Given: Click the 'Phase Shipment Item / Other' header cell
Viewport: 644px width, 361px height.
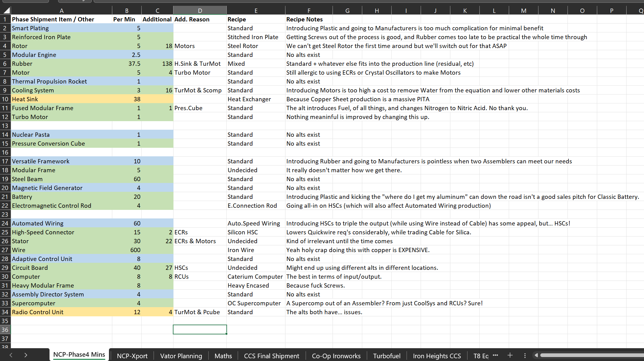Looking at the screenshot, I should click(61, 19).
